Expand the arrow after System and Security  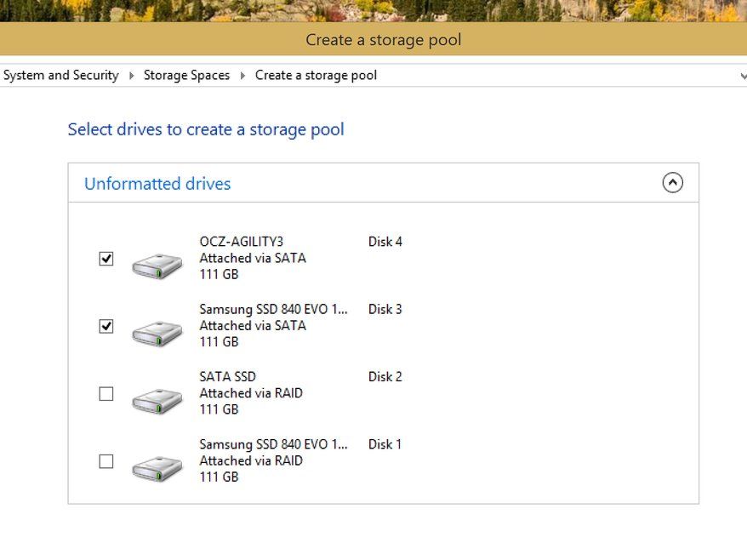132,76
